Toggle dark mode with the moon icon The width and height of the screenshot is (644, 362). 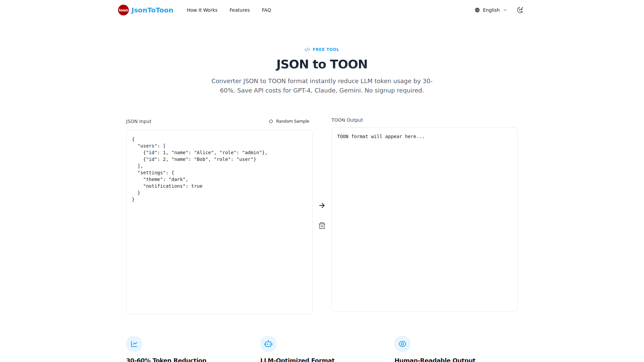pyautogui.click(x=520, y=10)
